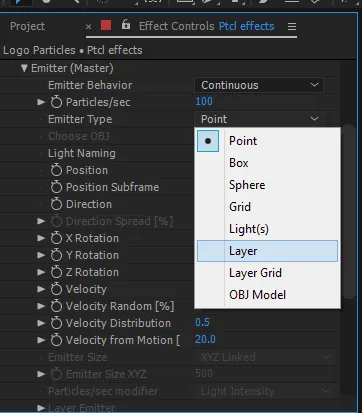Screen dimensions: 362x413
Task: Click the Light Naming label
Action: 82,153
